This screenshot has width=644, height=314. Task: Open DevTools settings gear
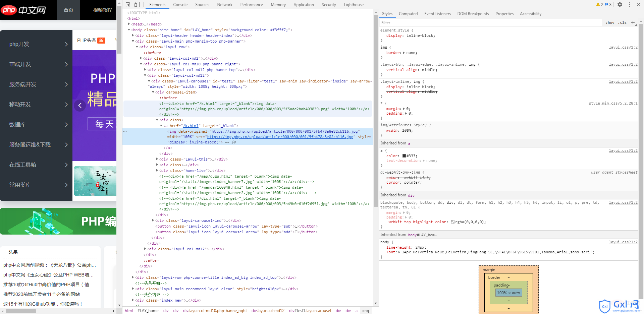[x=620, y=4]
